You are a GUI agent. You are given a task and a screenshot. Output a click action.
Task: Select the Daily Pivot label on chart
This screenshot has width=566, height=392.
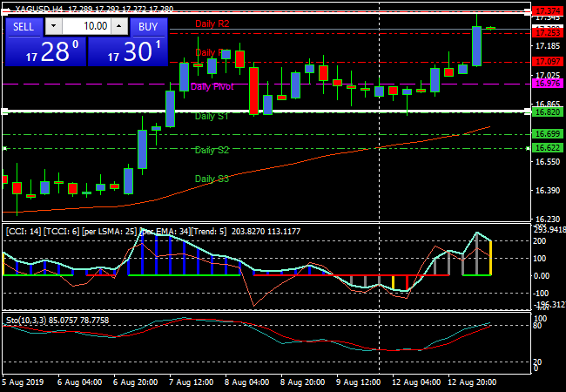(x=212, y=87)
